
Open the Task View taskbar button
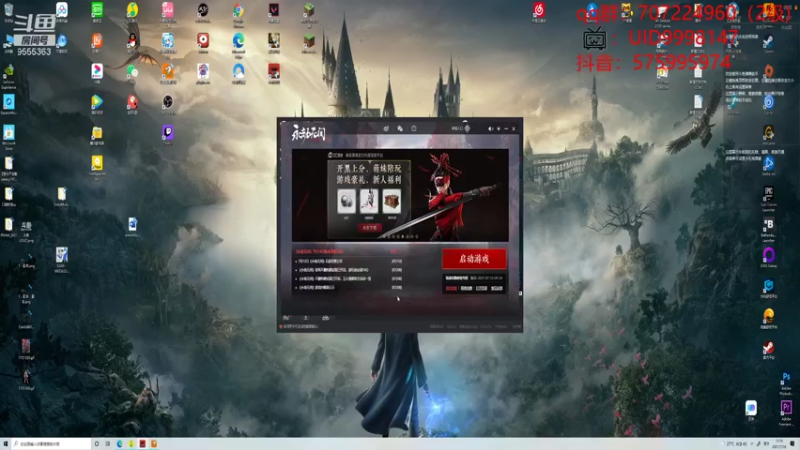108,444
